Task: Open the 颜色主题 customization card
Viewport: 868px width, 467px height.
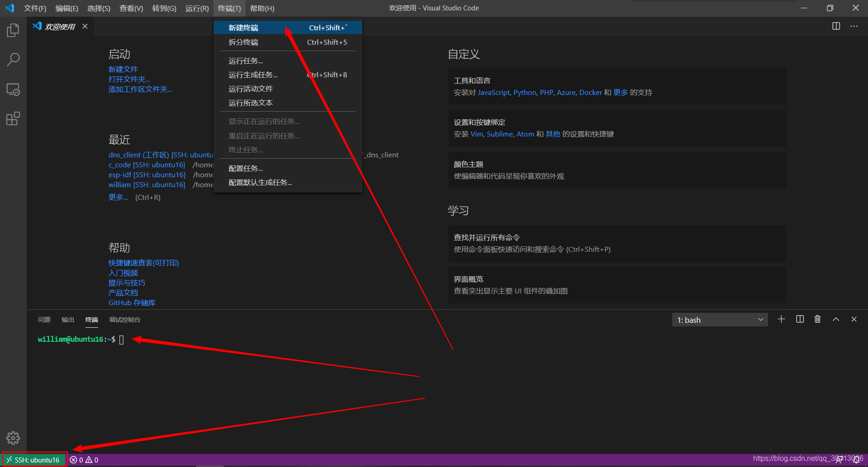Action: click(617, 170)
